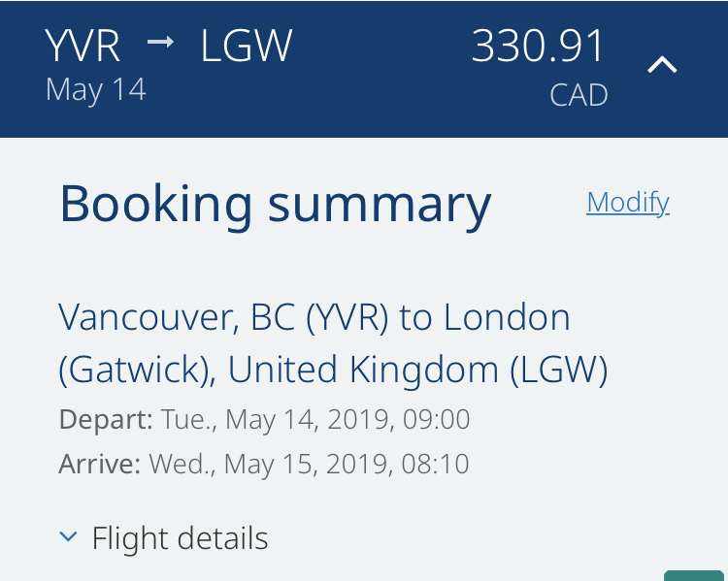Open the Flight details section label

pyautogui.click(x=180, y=538)
